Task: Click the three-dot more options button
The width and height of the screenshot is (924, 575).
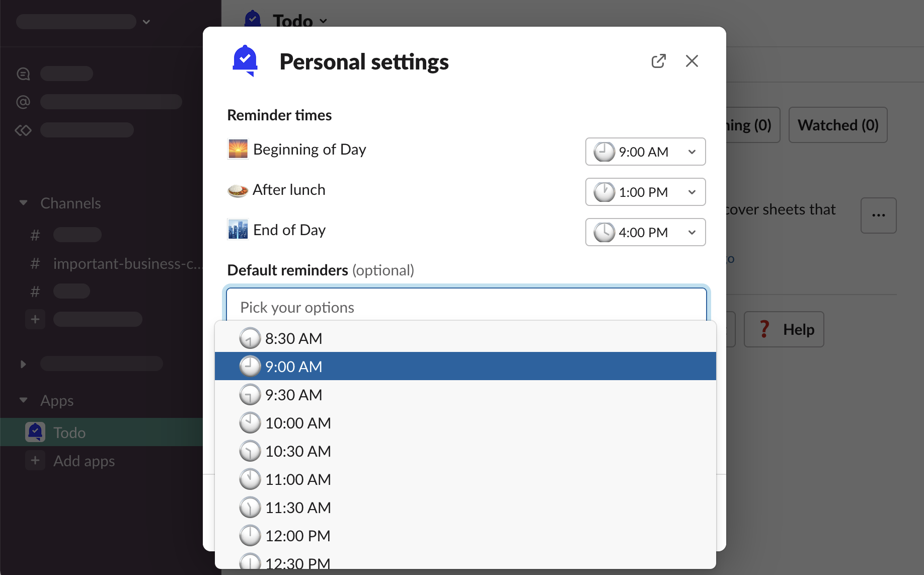Action: click(x=878, y=215)
